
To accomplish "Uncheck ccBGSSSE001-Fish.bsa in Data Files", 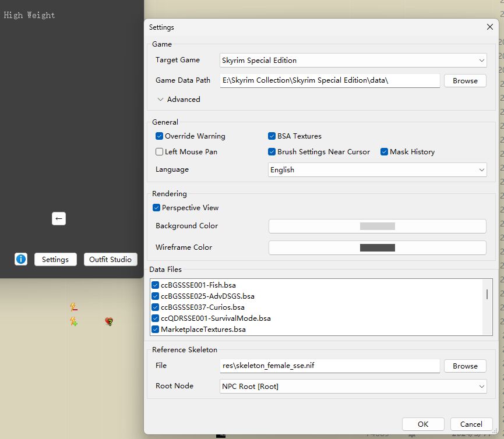I will (155, 285).
